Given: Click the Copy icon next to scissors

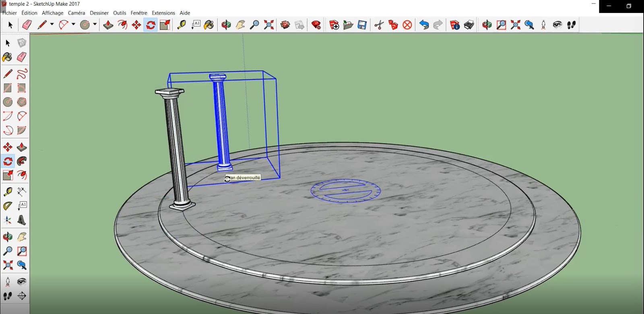Looking at the screenshot, I should pyautogui.click(x=393, y=25).
